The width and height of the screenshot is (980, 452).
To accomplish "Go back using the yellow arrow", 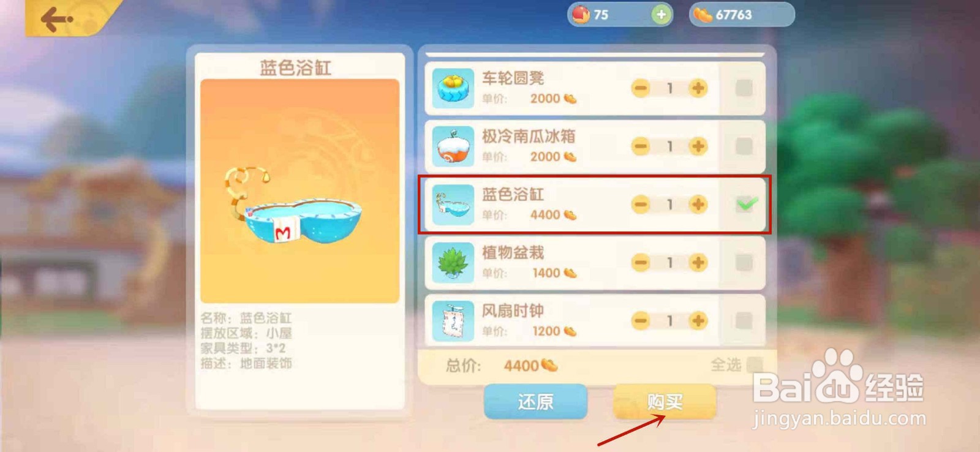I will click(x=56, y=19).
